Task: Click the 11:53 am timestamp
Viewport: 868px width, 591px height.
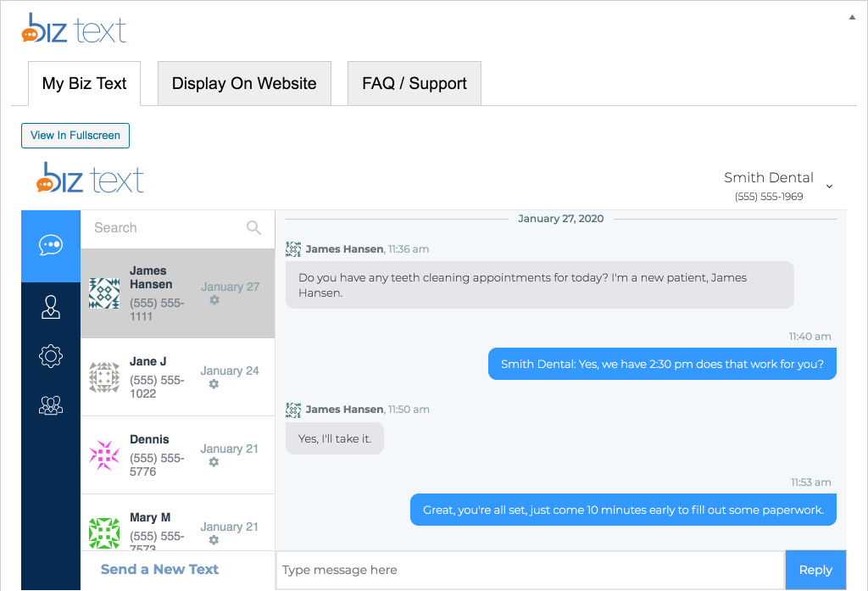Action: click(x=810, y=482)
